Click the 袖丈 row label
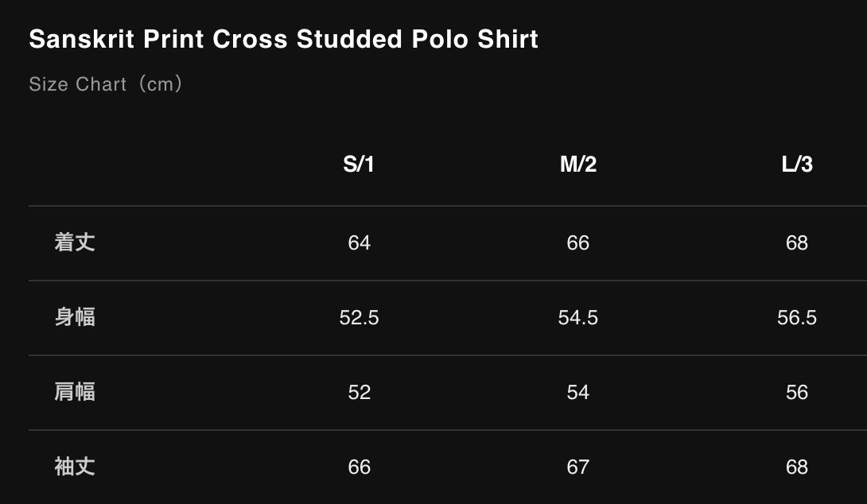 click(75, 467)
